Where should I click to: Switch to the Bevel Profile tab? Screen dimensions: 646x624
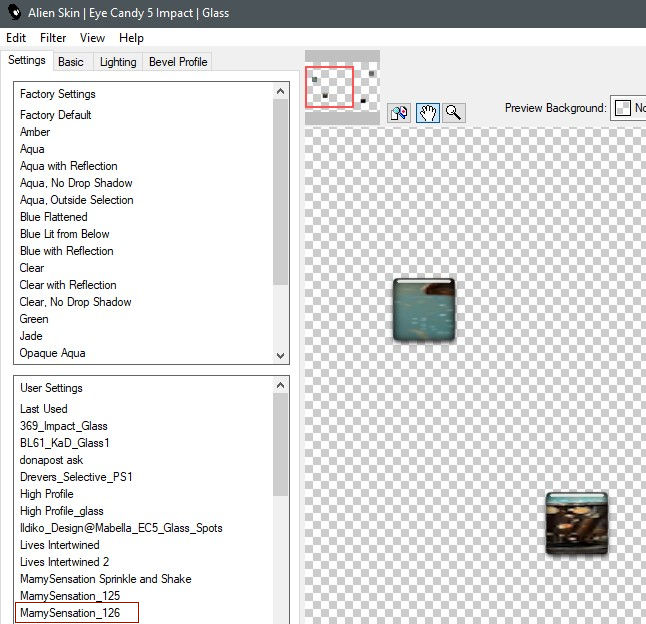point(178,62)
